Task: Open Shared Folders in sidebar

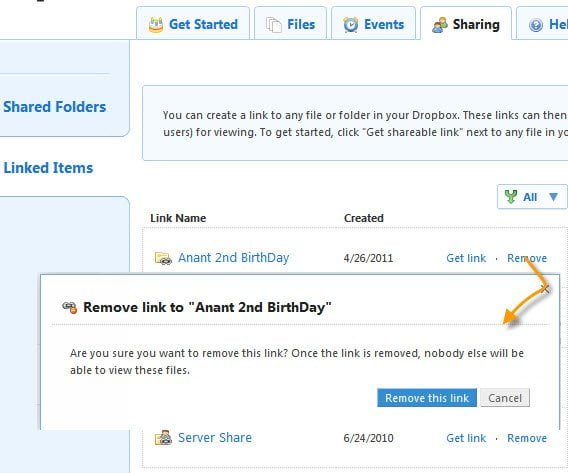Action: 54,107
